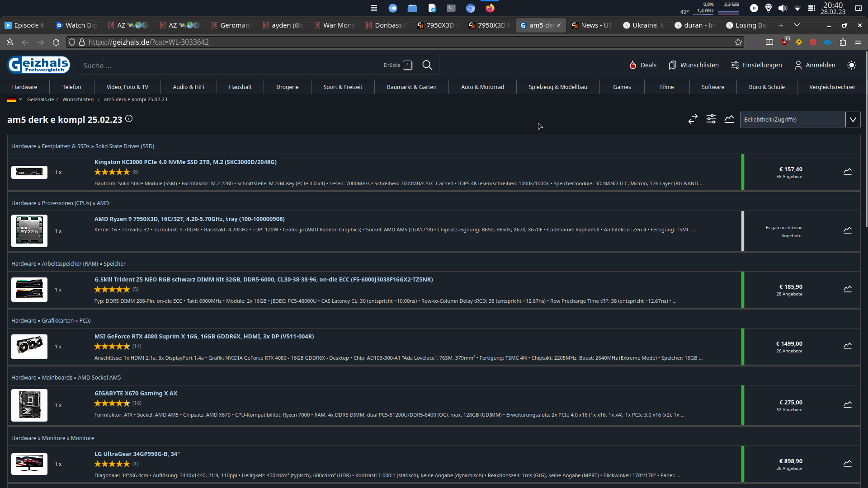Open Hardware category menu
Viewport: 868px width, 488px height.
[x=24, y=87]
